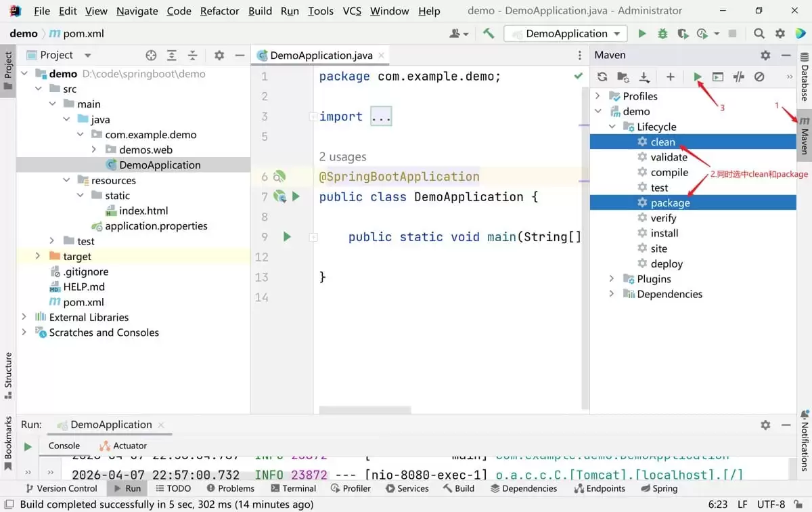Expand Maven Dependencies node
812x512 pixels.
[x=612, y=294]
